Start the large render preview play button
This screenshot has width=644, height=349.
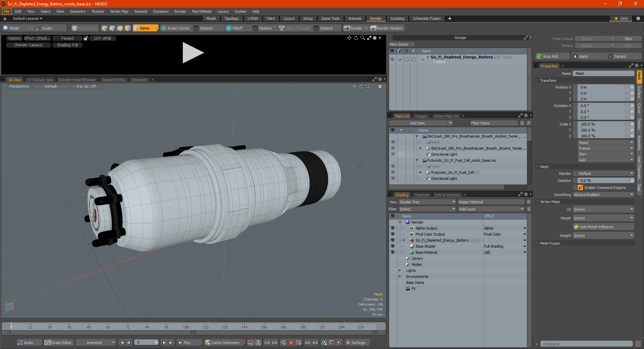[x=193, y=53]
